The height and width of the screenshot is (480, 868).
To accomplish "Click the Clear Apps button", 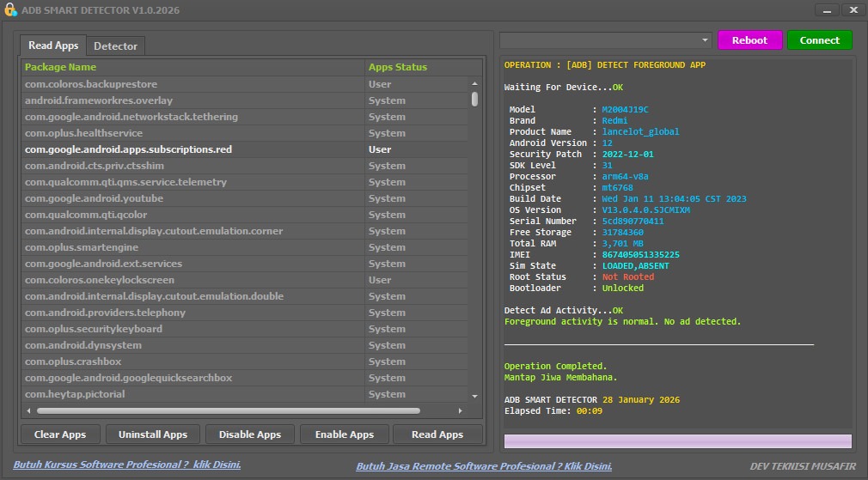I will [59, 434].
